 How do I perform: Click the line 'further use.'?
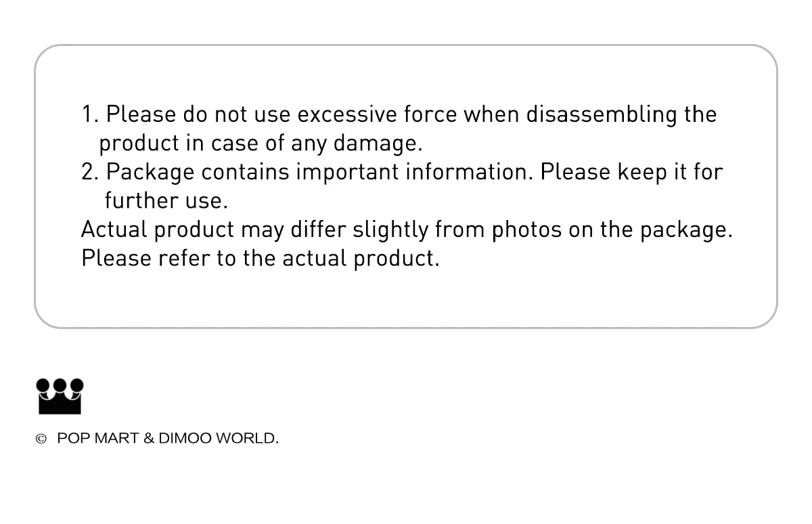point(166,201)
